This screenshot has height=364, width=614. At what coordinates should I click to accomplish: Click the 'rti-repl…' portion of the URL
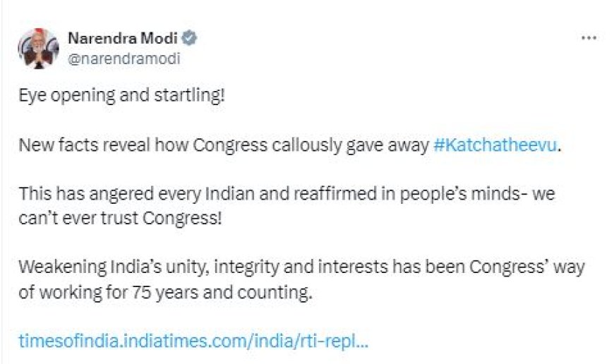pos(333,341)
